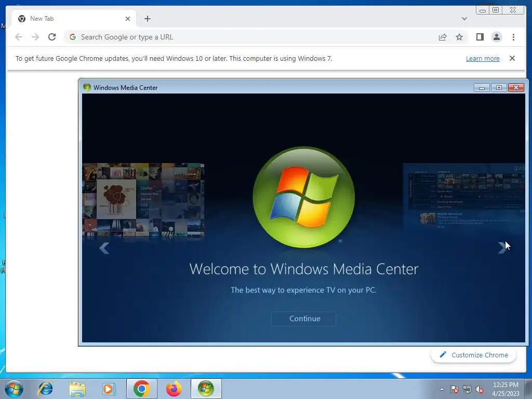Screen dimensions: 532x399
Task: Bookmark this tab with star icon
Action: pos(459,37)
